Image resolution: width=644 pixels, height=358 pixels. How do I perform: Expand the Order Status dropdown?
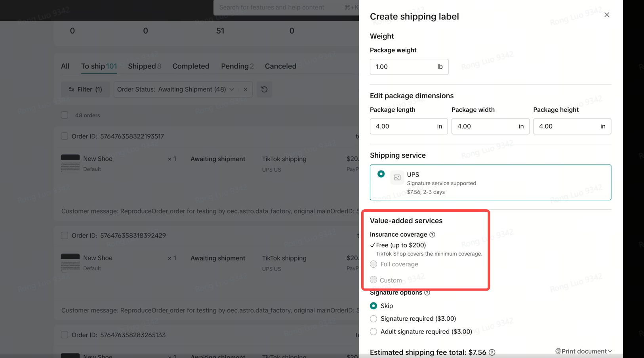pos(232,90)
